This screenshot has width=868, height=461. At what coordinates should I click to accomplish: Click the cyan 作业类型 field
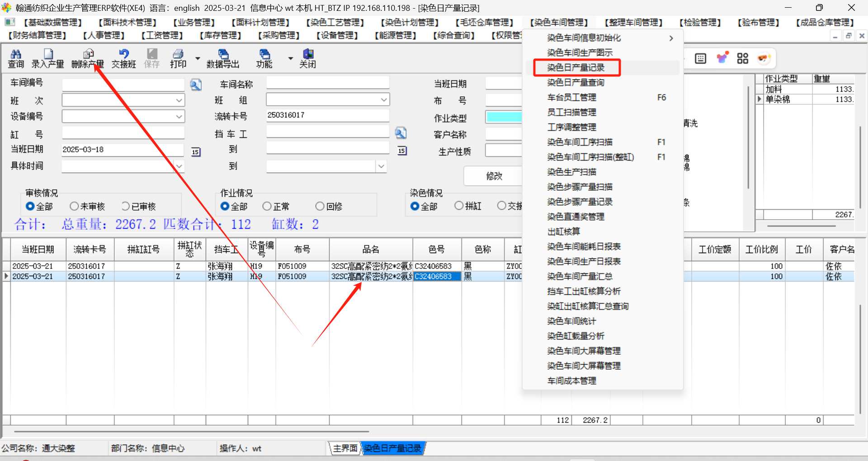click(504, 117)
